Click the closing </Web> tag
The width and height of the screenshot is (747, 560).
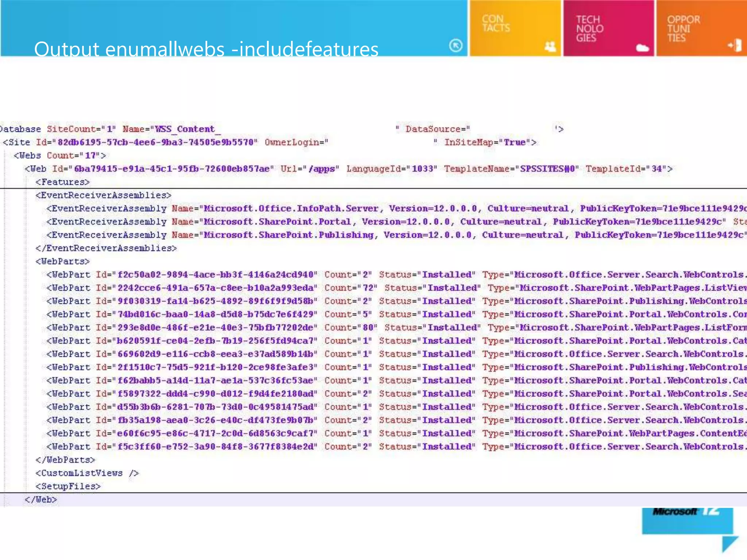[41, 499]
